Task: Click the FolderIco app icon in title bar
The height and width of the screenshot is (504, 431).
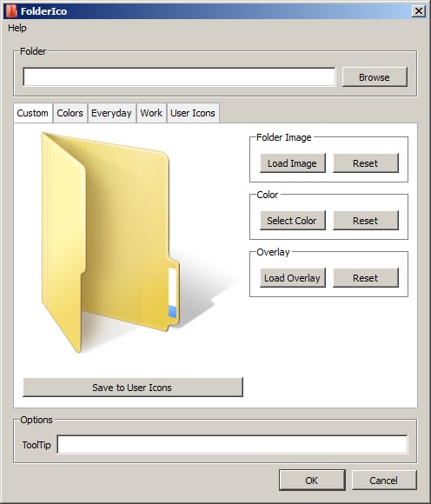Action: point(11,11)
